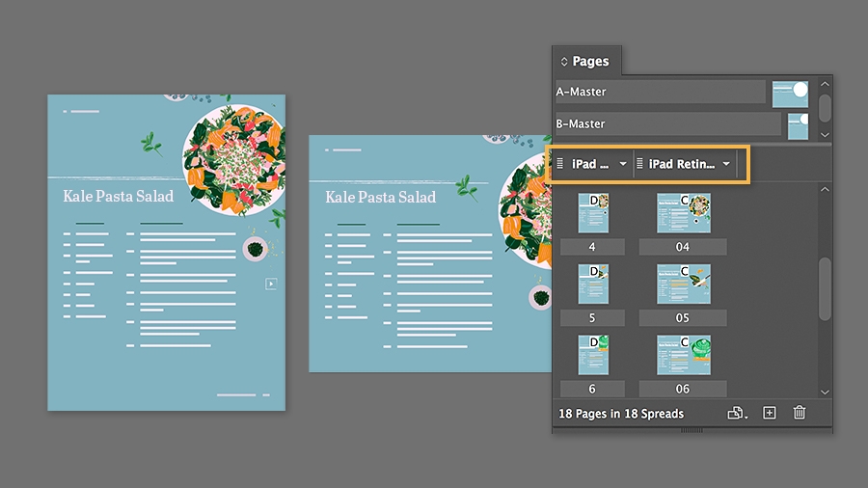The image size is (868, 488).
Task: Collapse the Pages panel with double-arrow icon
Action: [564, 62]
